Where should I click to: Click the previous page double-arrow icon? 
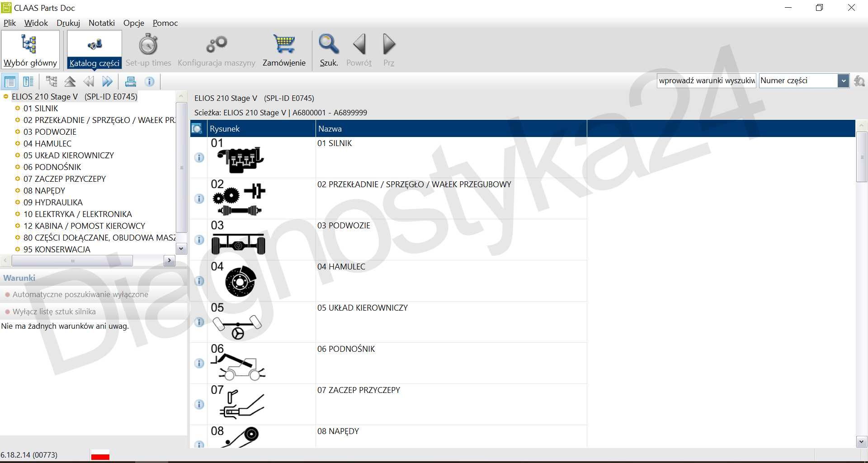[89, 81]
